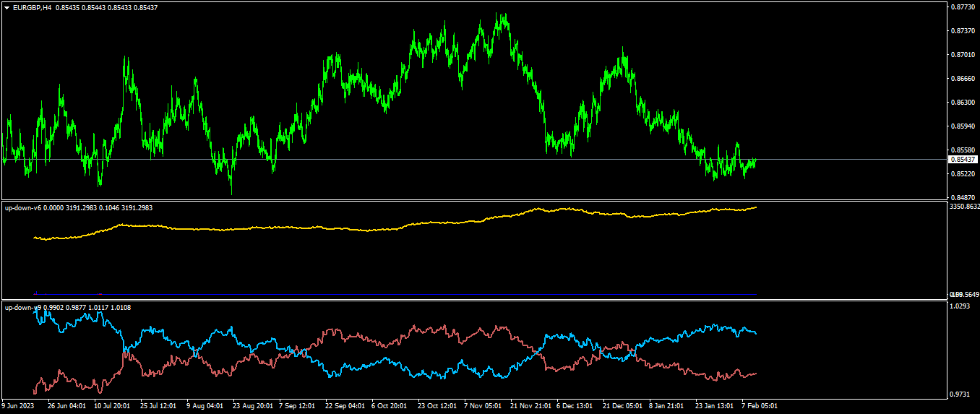Screen dimensions: 980x414
Task: Click the 26 Jun 04:01 time label
Action: tap(66, 406)
